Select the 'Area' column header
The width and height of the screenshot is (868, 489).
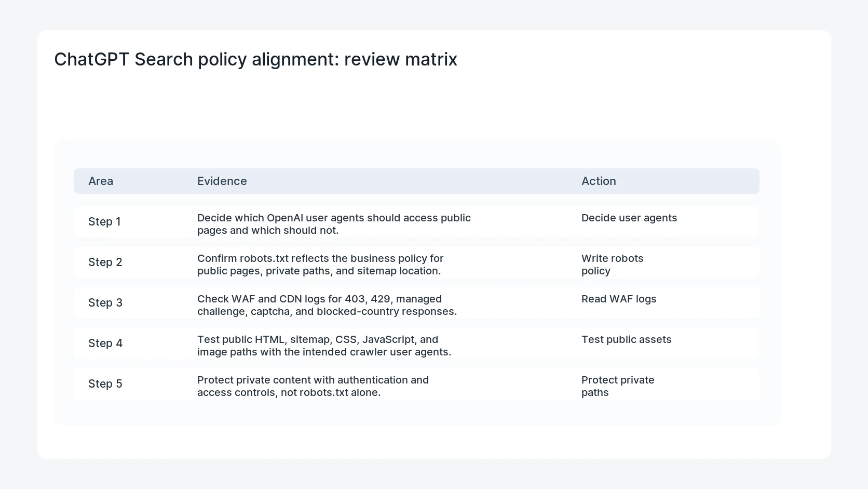pos(101,181)
